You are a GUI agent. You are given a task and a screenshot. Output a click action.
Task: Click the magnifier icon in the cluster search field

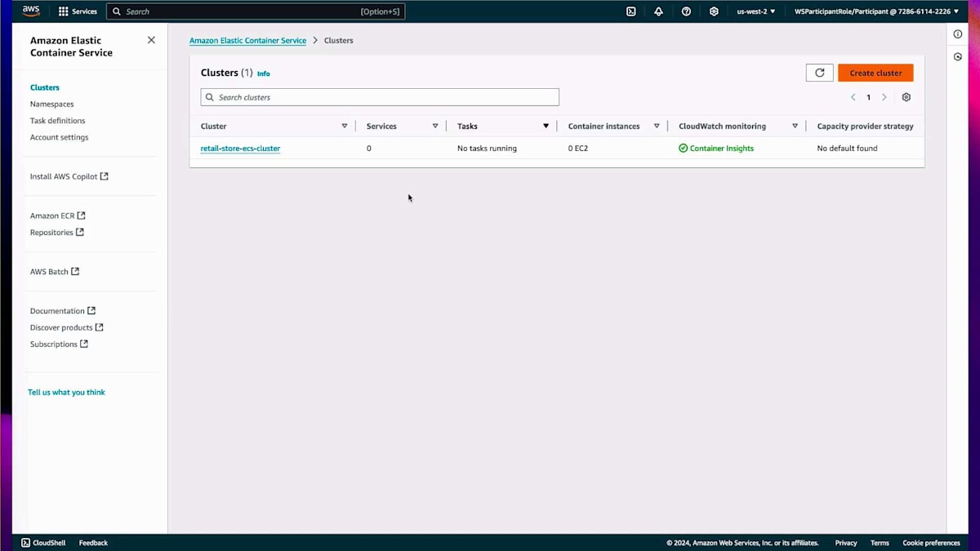210,97
